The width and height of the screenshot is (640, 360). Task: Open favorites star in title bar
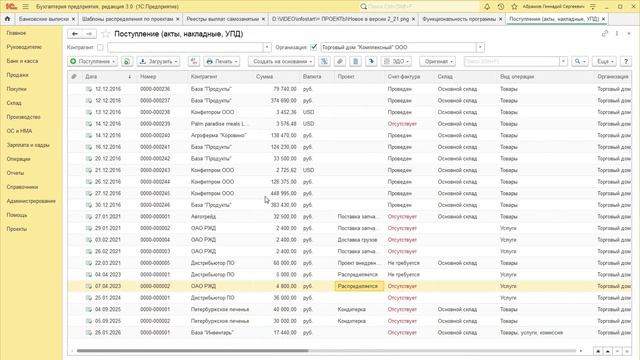pyautogui.click(x=514, y=7)
